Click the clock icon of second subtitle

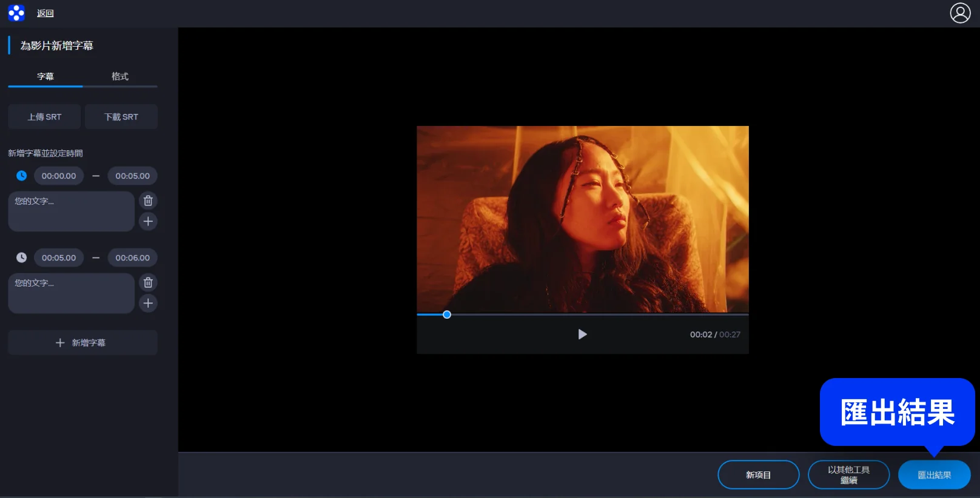click(x=21, y=257)
